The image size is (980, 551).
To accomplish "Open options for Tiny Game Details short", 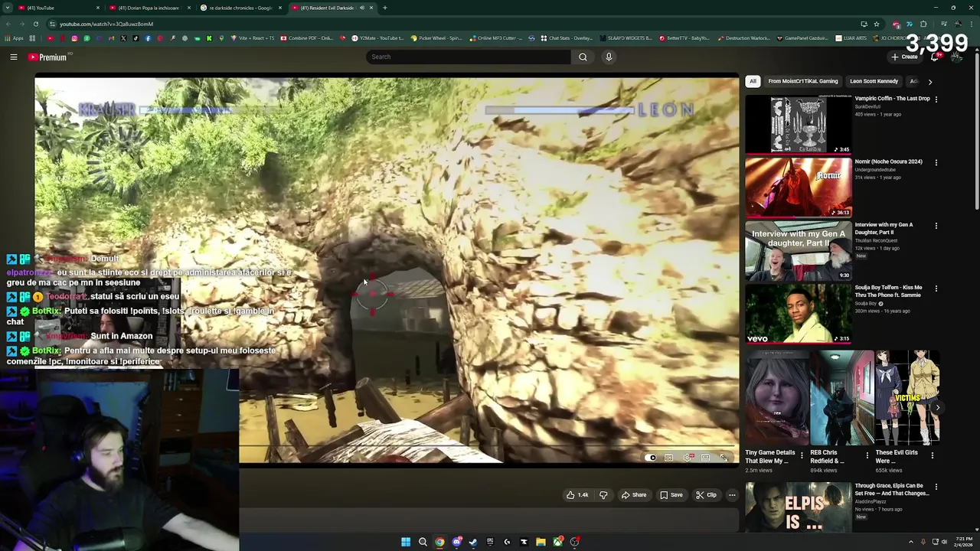I will pos(802,455).
